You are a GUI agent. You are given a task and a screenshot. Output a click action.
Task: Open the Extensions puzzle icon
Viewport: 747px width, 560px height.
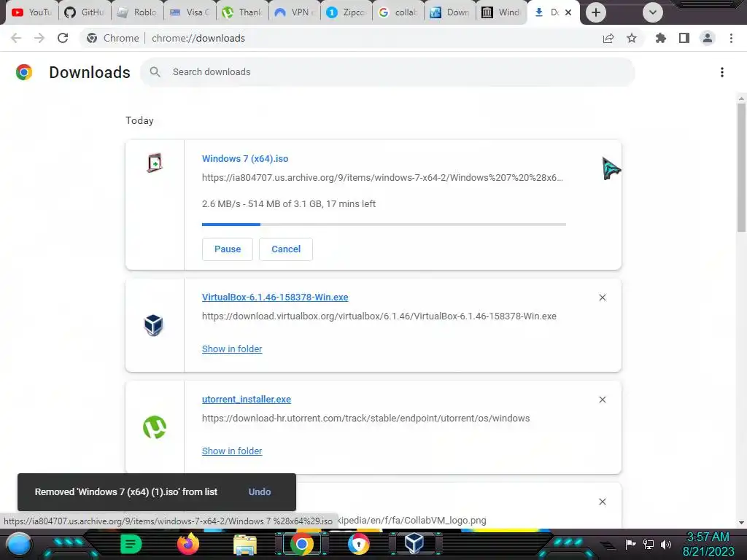click(661, 38)
